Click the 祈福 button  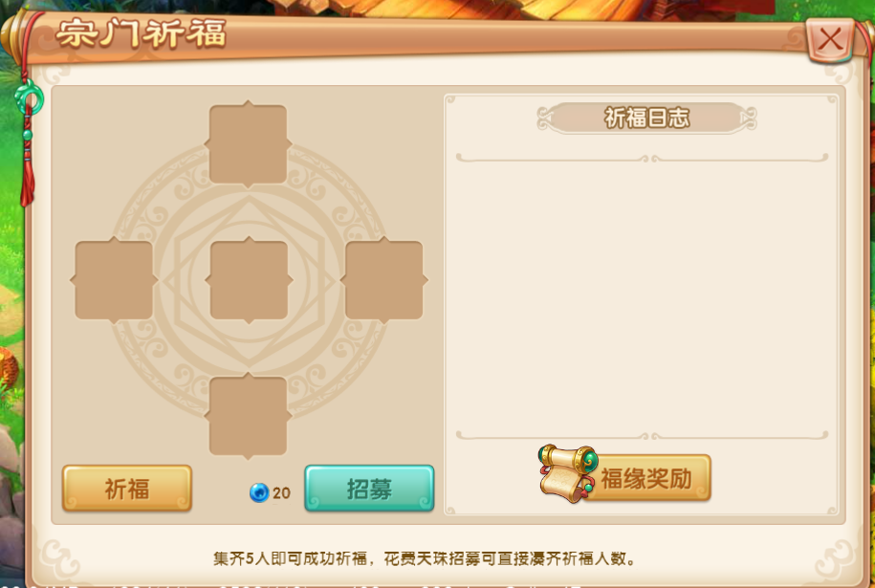coord(127,489)
